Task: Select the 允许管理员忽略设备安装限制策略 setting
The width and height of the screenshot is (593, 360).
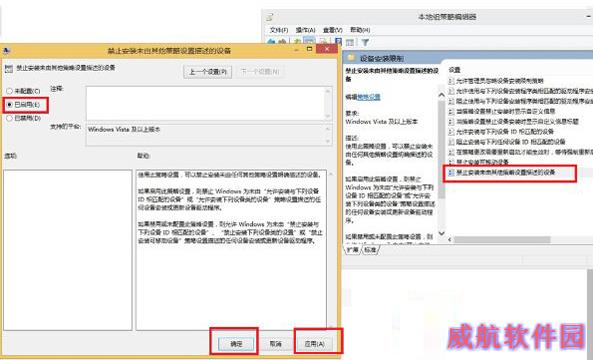Action: click(496, 81)
